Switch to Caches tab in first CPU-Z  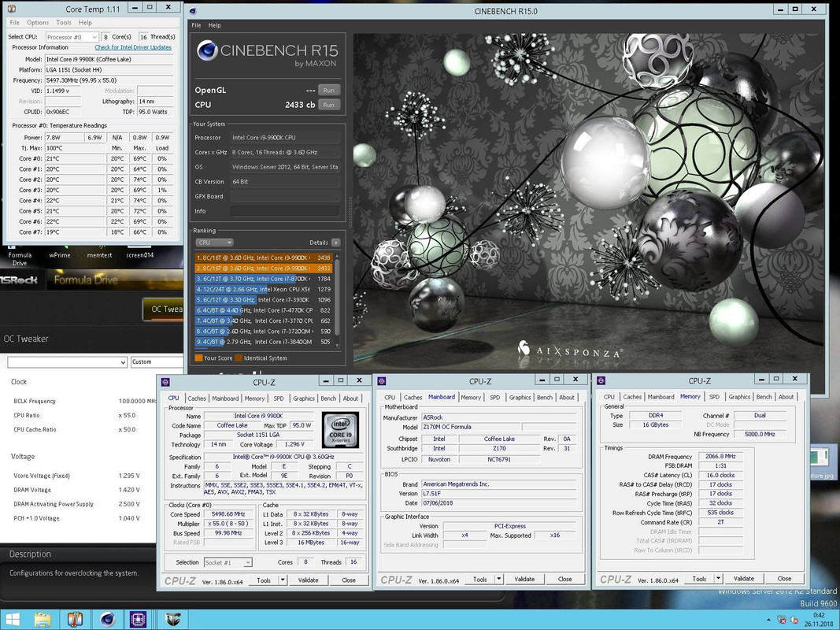pos(197,398)
